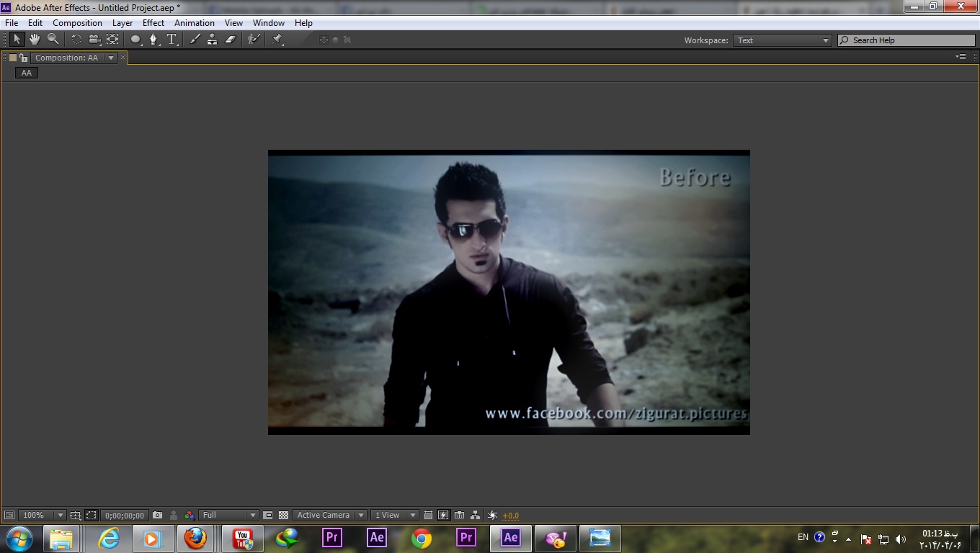Open Comp Flowchart icon
The image size is (980, 553).
click(x=475, y=515)
